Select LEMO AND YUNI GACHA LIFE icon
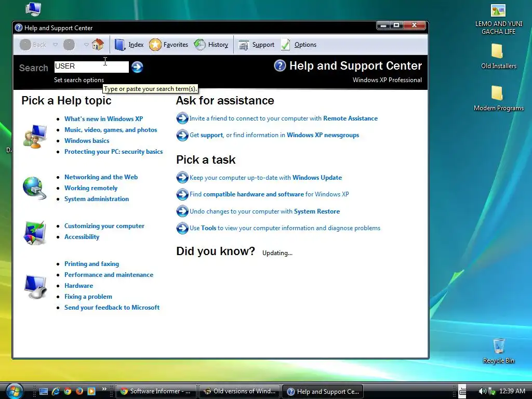Screen dimensions: 532x399 (x=498, y=19)
